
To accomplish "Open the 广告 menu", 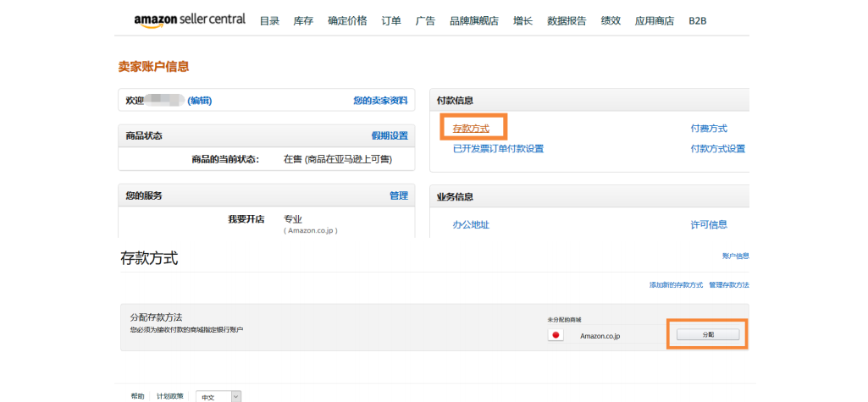I will pos(425,21).
